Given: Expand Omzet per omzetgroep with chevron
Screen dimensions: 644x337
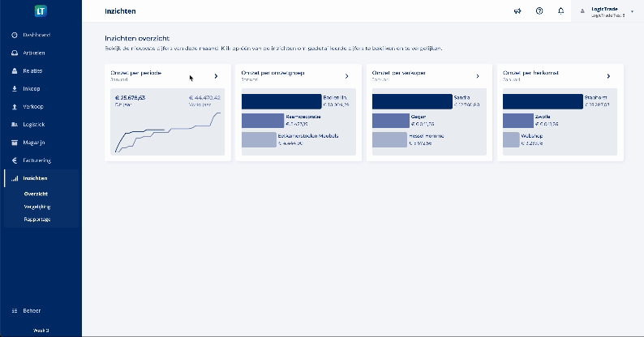Looking at the screenshot, I should tap(346, 76).
